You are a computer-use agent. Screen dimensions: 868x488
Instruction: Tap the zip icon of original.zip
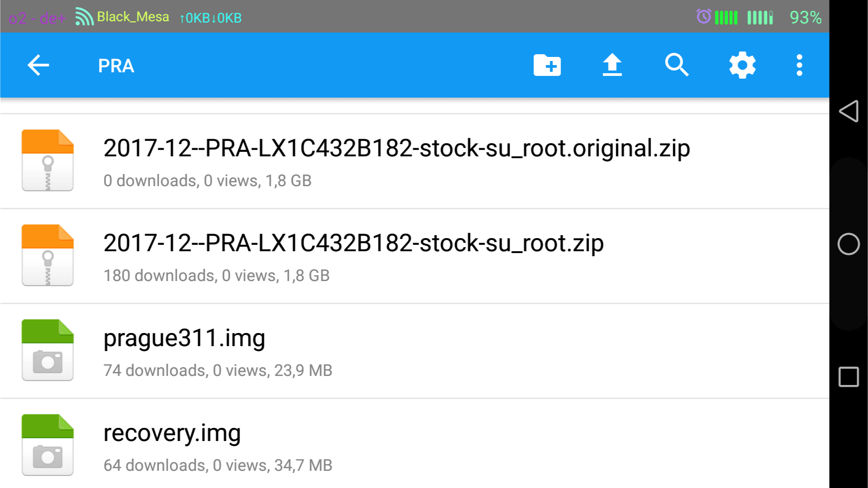47,160
